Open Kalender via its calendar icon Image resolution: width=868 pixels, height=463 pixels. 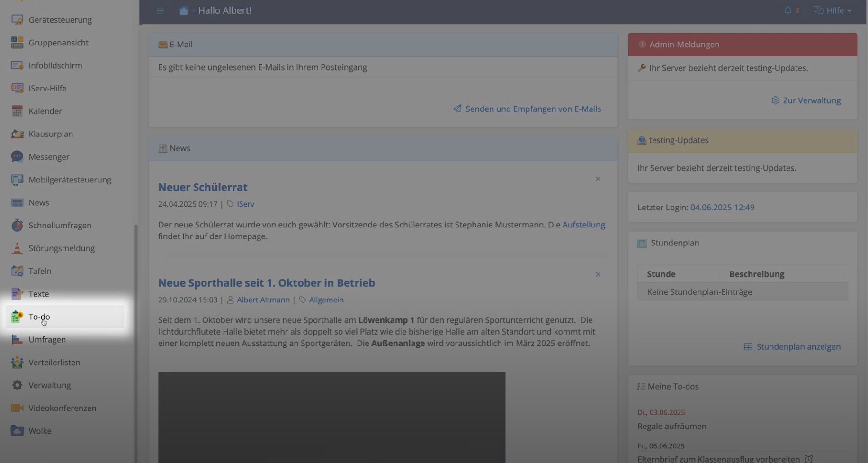[x=17, y=111]
